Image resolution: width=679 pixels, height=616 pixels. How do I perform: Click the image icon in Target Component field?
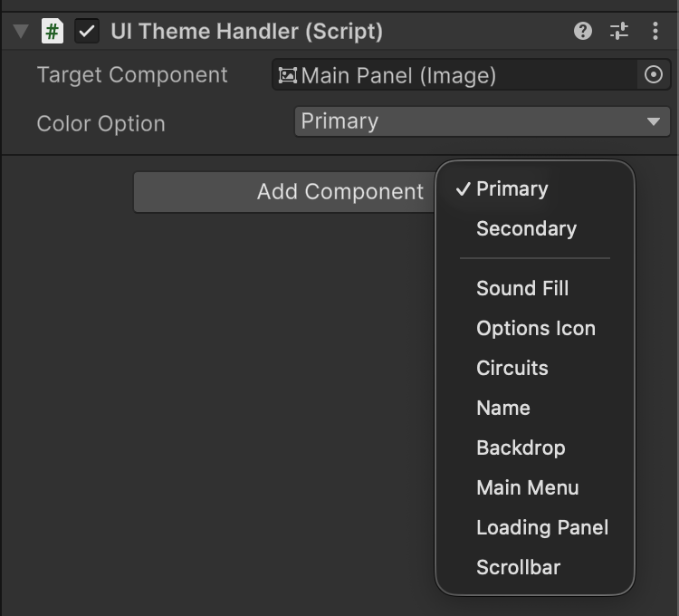click(287, 75)
